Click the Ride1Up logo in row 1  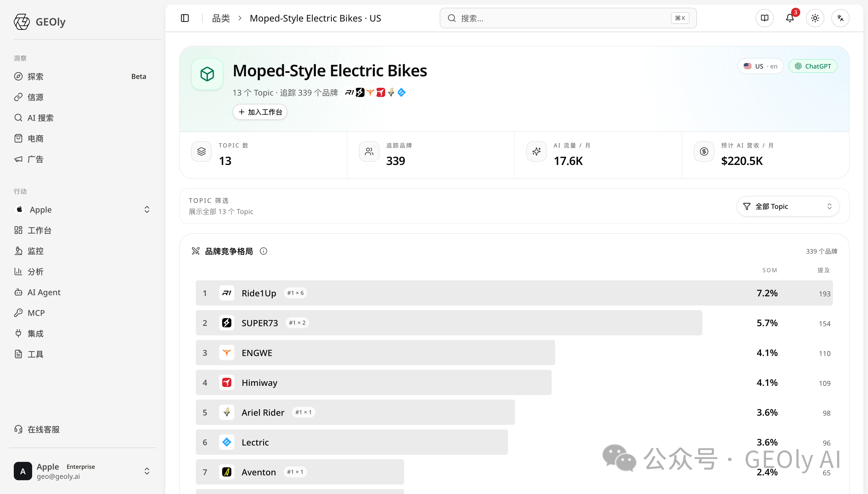point(226,293)
